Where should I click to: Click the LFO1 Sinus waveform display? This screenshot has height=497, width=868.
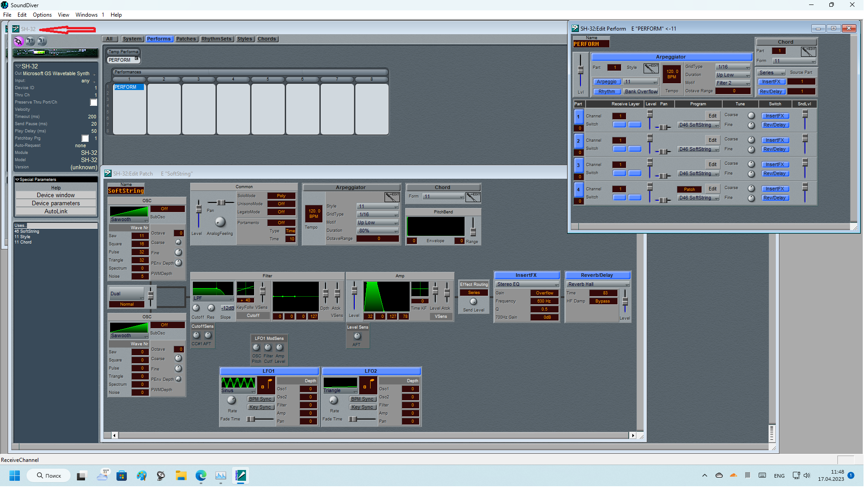tap(238, 383)
